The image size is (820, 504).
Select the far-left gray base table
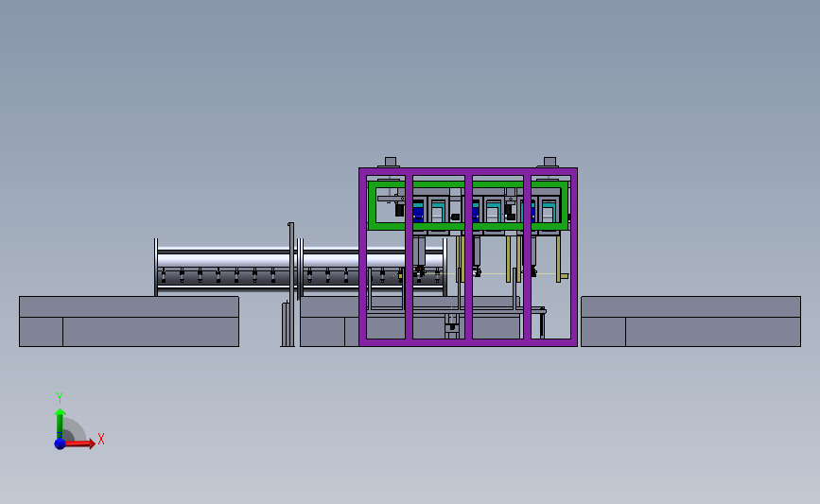point(129,321)
